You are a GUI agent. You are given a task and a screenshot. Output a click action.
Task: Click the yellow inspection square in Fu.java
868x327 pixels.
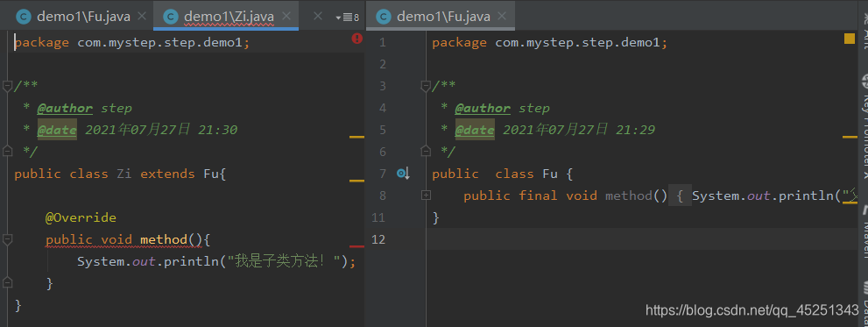point(850,39)
